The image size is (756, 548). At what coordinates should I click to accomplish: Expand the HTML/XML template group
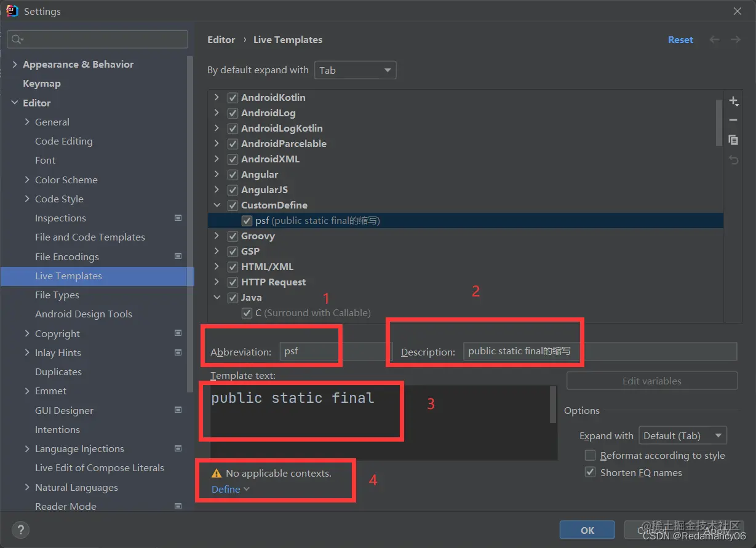[217, 267]
